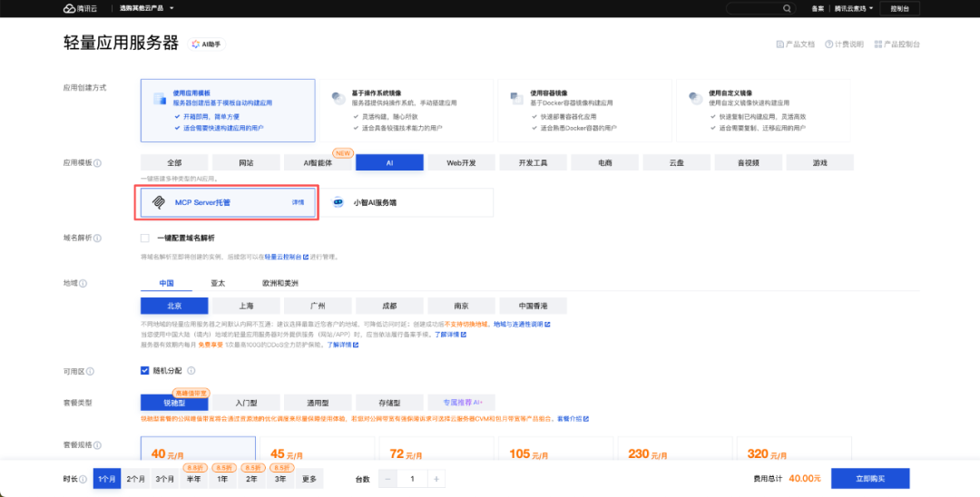The width and height of the screenshot is (980, 497).
Task: Choose the 半年 duration option
Action: point(194,480)
